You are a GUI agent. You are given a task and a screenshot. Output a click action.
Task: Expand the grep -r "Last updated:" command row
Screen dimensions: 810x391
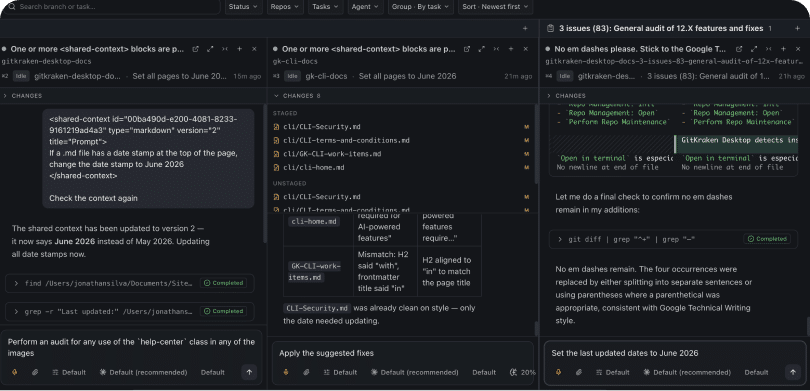(x=129, y=311)
